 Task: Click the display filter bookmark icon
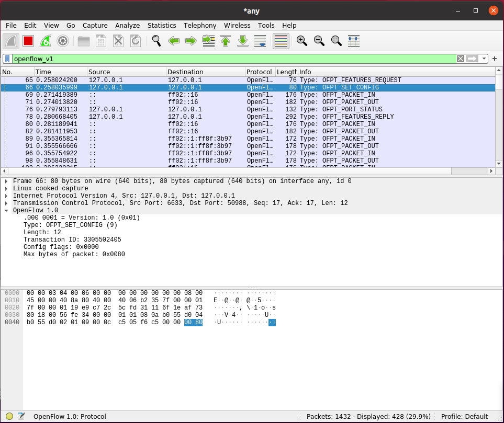[x=7, y=59]
